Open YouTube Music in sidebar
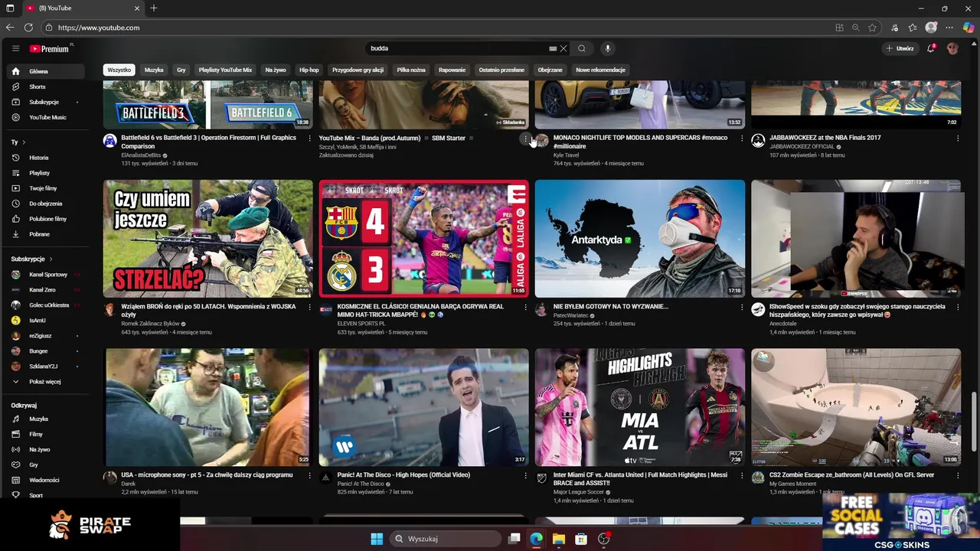The height and width of the screenshot is (551, 980). click(47, 117)
